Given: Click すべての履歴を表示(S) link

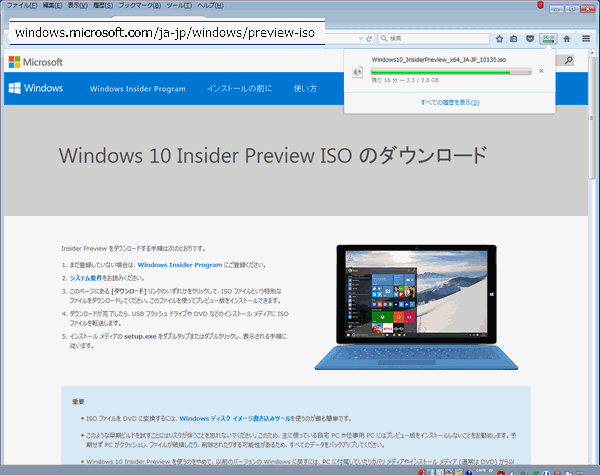Looking at the screenshot, I should tap(450, 102).
